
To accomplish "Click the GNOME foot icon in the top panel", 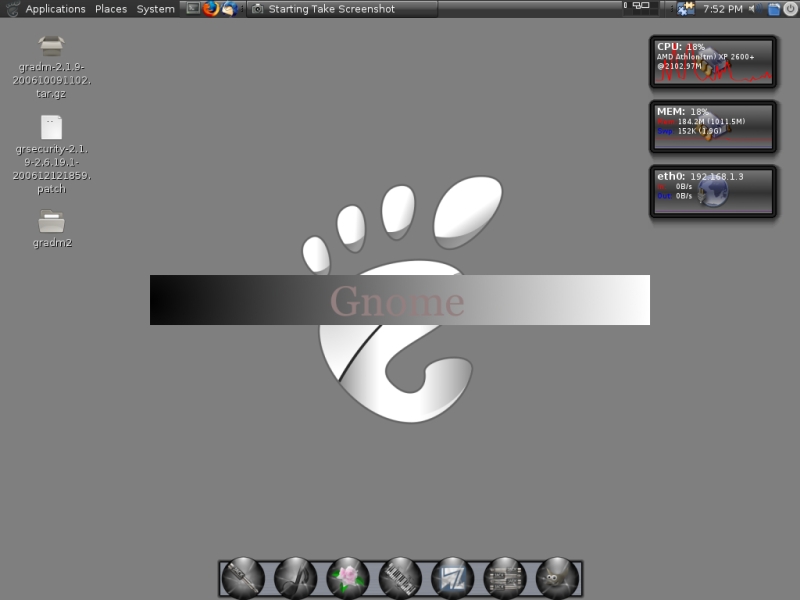I will (x=12, y=9).
